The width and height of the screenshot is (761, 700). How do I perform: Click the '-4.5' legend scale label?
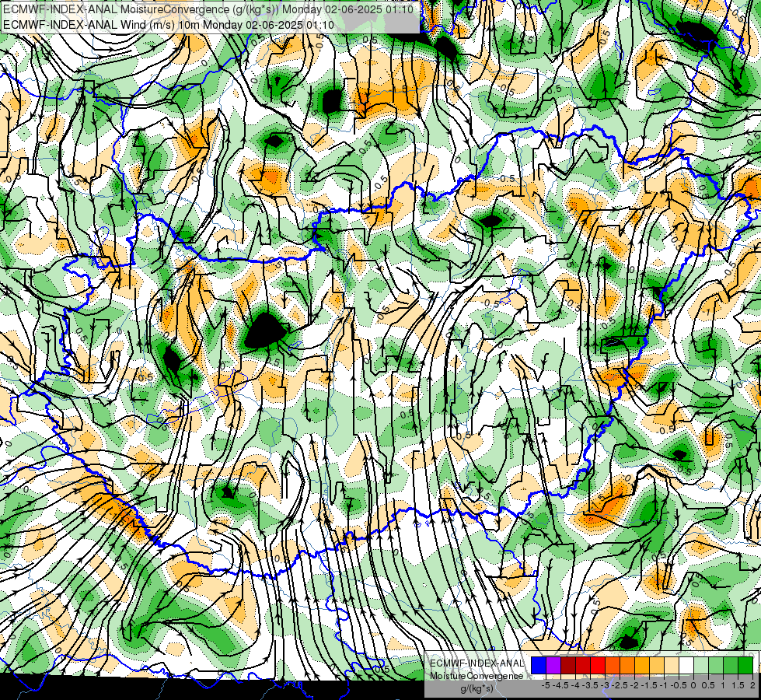click(x=560, y=685)
